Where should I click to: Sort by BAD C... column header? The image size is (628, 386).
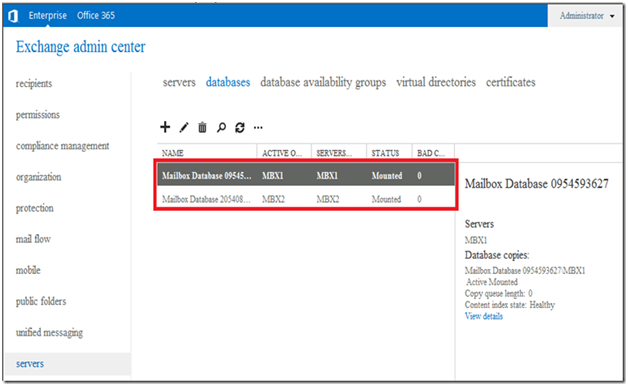pos(431,153)
